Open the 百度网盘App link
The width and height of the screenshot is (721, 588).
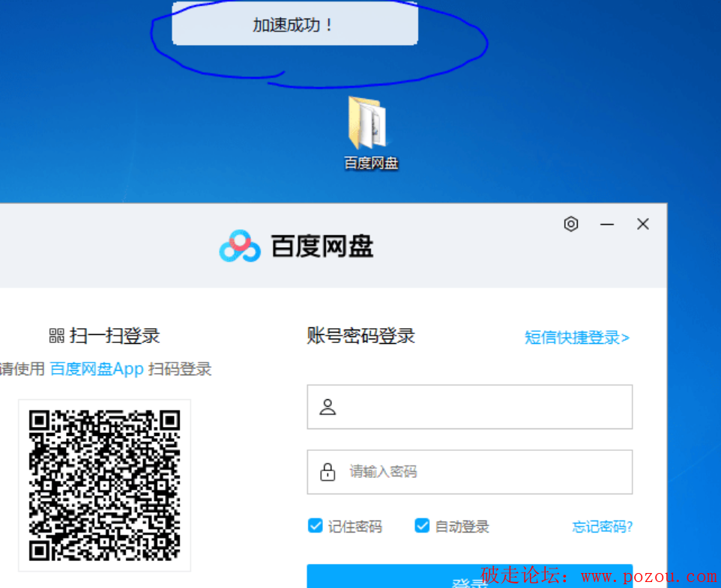pos(97,369)
